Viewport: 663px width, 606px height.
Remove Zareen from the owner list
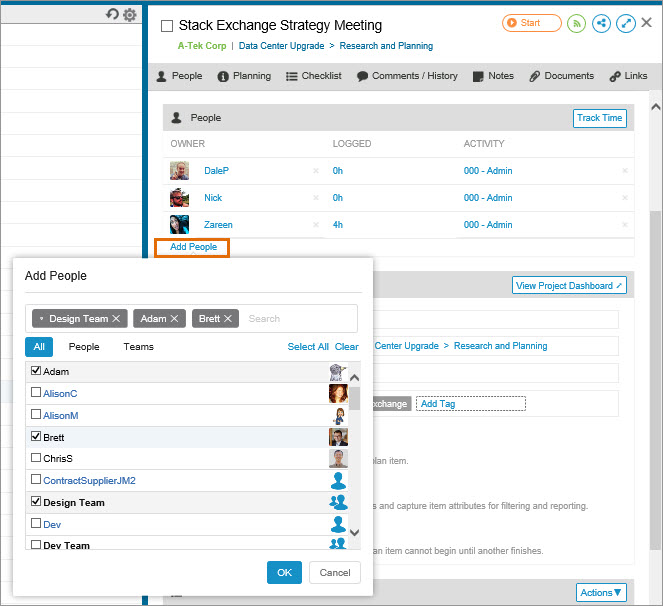coord(316,225)
